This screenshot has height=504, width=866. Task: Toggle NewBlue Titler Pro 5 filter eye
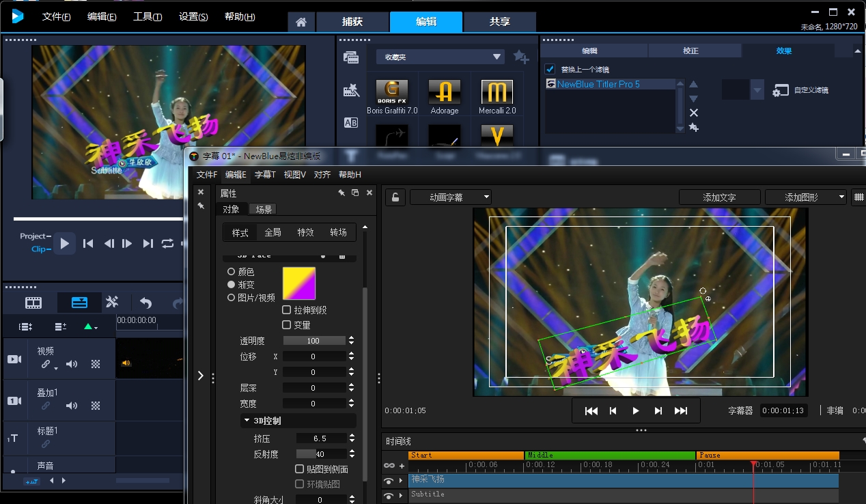550,84
